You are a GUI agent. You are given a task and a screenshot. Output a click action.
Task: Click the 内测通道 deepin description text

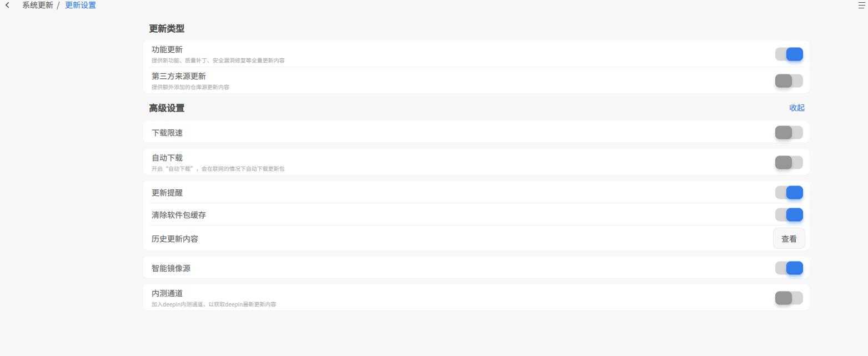pos(214,304)
